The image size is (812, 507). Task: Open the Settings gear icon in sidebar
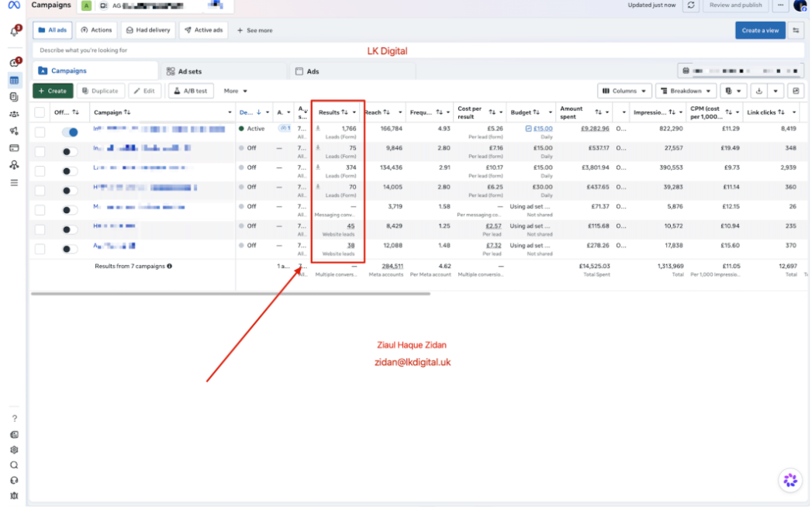point(14,450)
